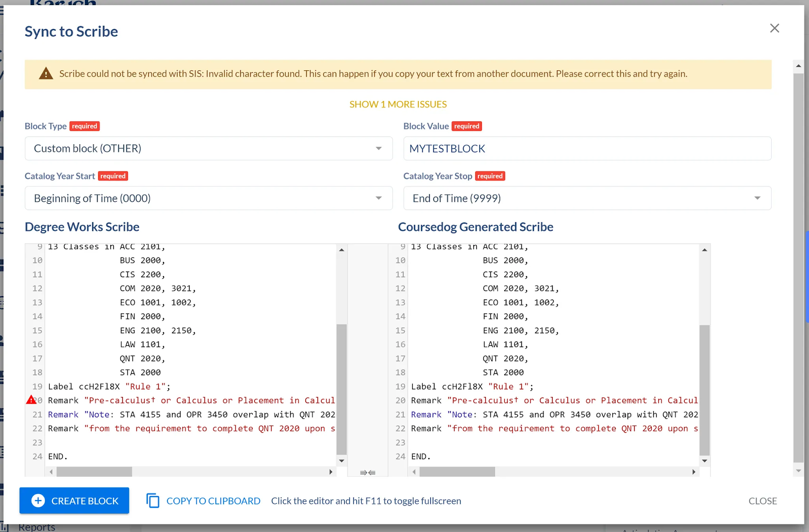Click 'COM 2020, 3021,' in Degree Works editor
Screen dimensions: 809x532
[158, 288]
